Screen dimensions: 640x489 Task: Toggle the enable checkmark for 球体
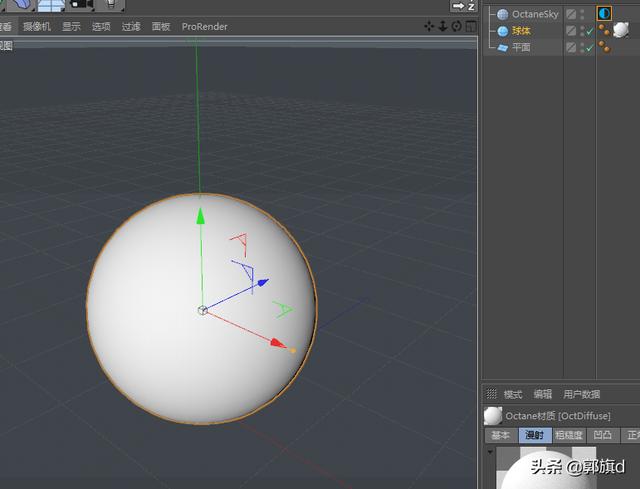click(x=590, y=31)
